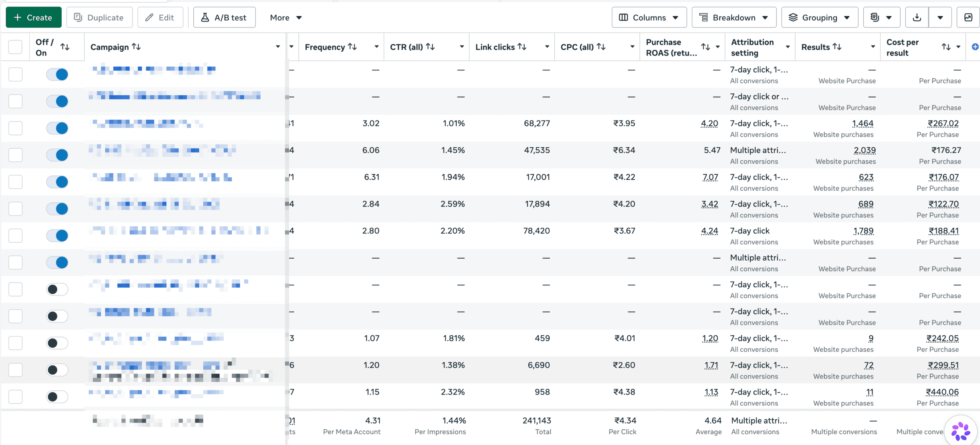The image size is (980, 445).
Task: Sort by Campaign column arrows
Action: pyautogui.click(x=136, y=47)
